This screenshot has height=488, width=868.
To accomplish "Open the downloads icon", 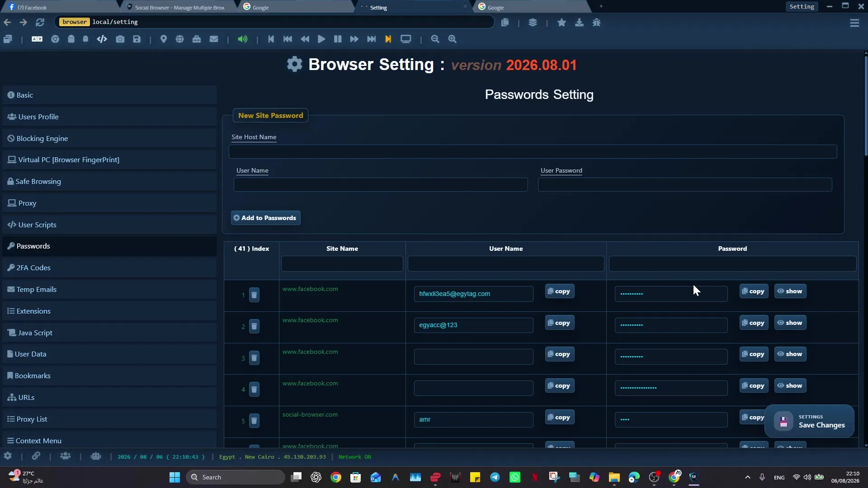I will pyautogui.click(x=579, y=22).
